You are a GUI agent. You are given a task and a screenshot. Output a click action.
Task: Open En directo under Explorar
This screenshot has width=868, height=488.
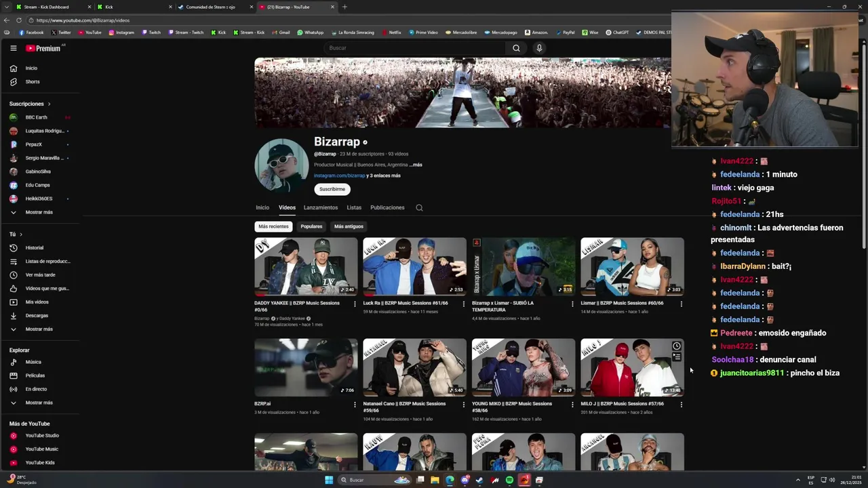pyautogui.click(x=36, y=389)
